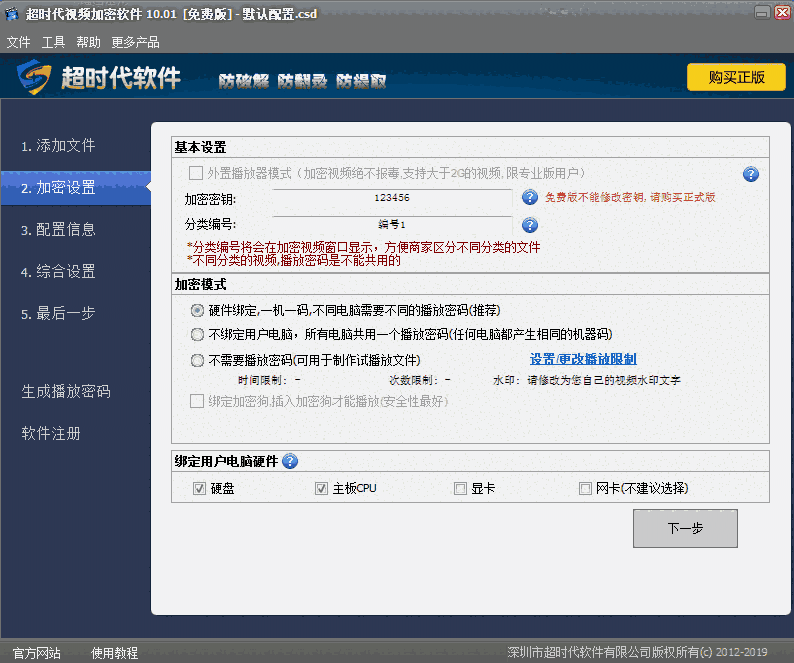Viewport: 794px width, 663px height.
Task: Click the help icon beside 加密密钥 field
Action: [x=530, y=197]
